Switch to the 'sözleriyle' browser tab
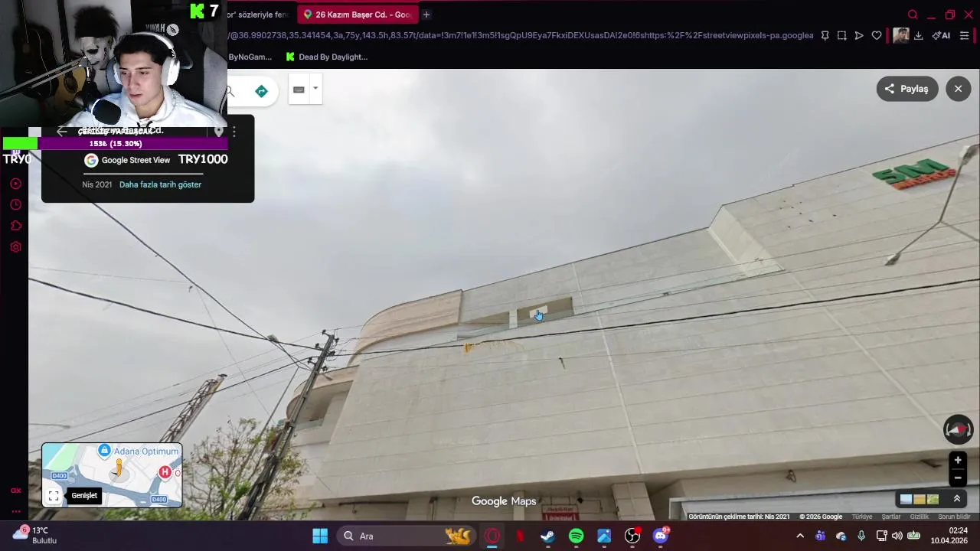 [259, 15]
